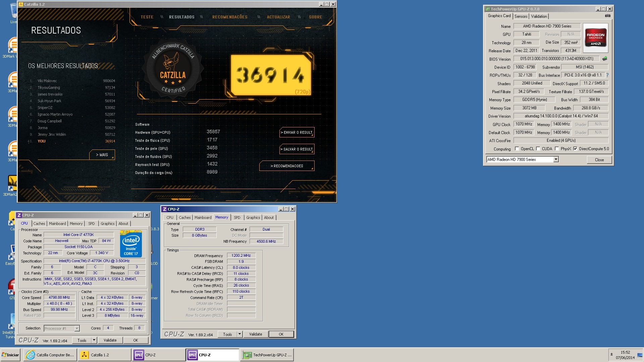Open the SOBRE menu in Catzilla
The image size is (644, 362).
pos(316,17)
